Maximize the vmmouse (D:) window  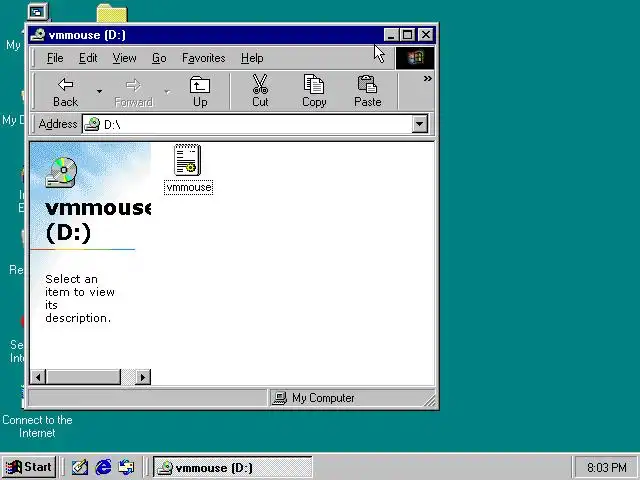pos(407,35)
